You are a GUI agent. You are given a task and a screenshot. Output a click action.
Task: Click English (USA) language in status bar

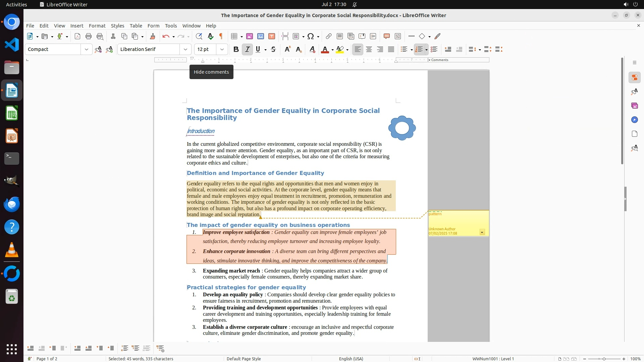pyautogui.click(x=351, y=359)
